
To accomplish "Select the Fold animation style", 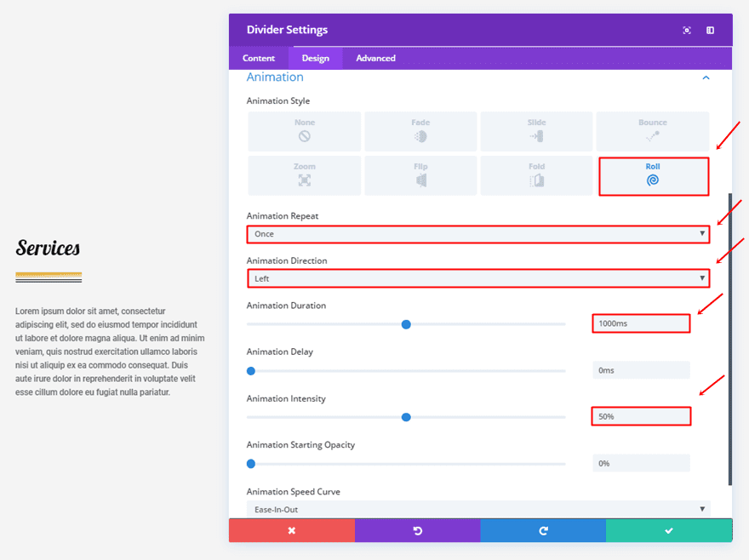I will coord(536,175).
